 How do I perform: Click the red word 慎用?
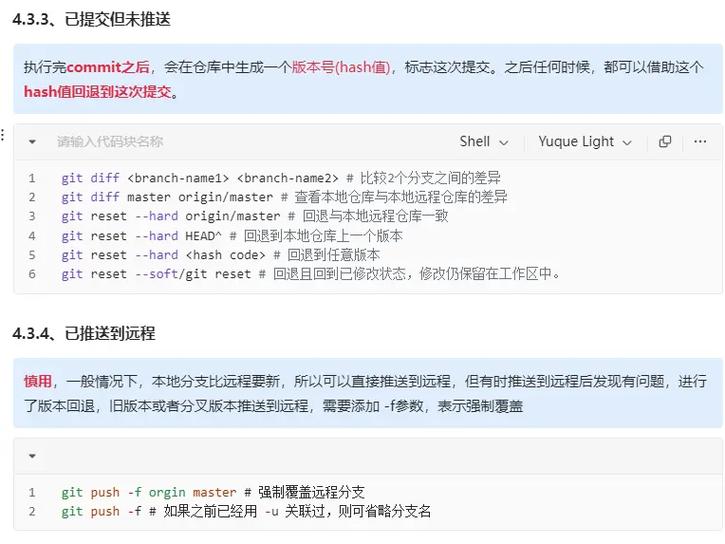37,381
